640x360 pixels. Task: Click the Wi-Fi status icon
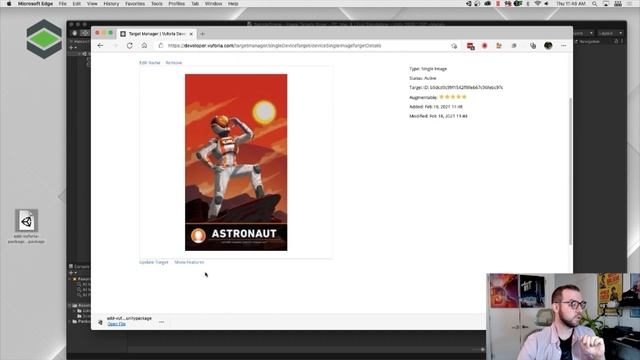pos(538,4)
